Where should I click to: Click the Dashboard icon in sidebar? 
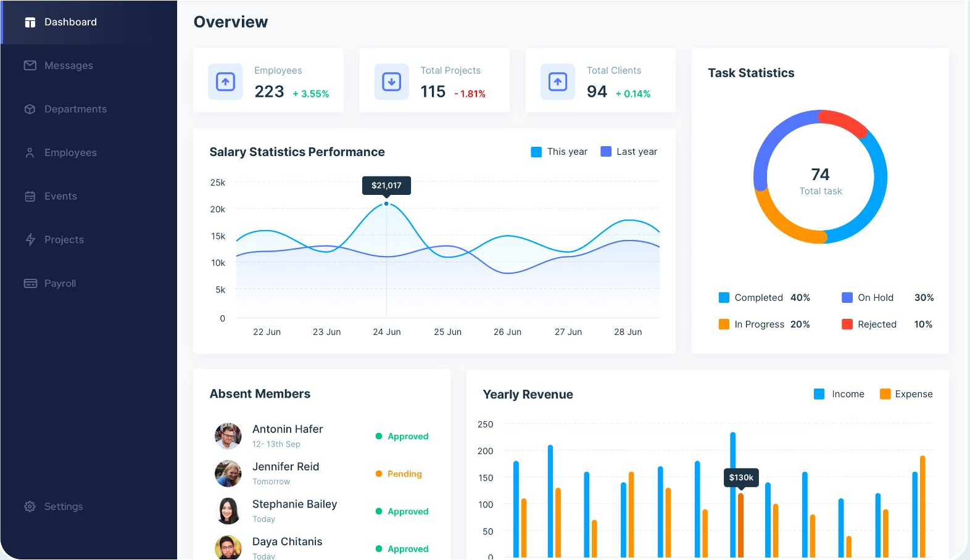click(30, 22)
